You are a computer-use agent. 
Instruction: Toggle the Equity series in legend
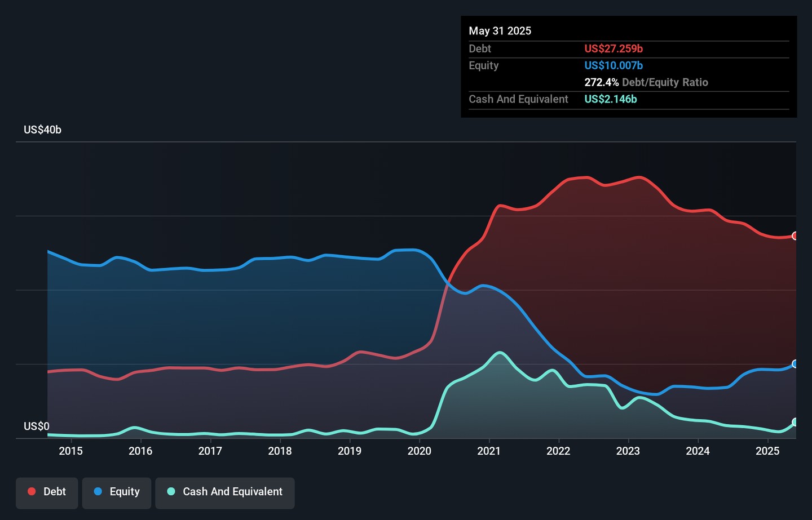[117, 492]
